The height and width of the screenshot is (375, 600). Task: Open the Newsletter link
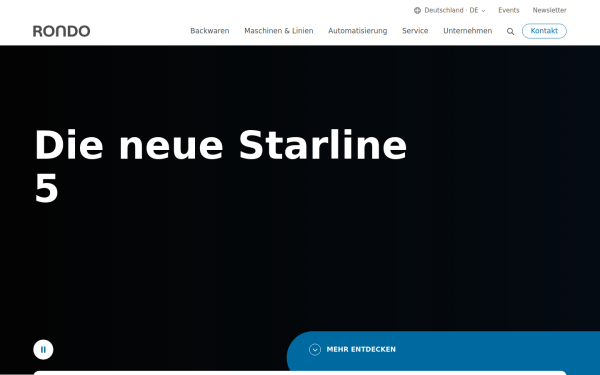pyautogui.click(x=549, y=10)
